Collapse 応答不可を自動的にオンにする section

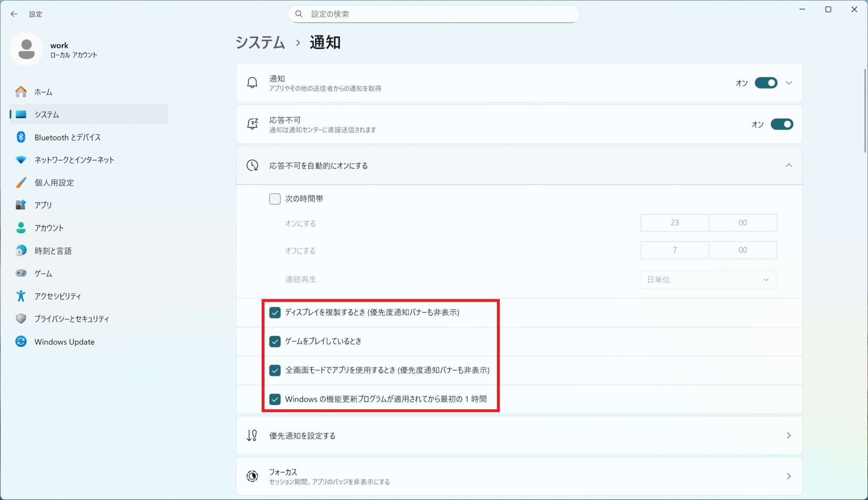[788, 165]
